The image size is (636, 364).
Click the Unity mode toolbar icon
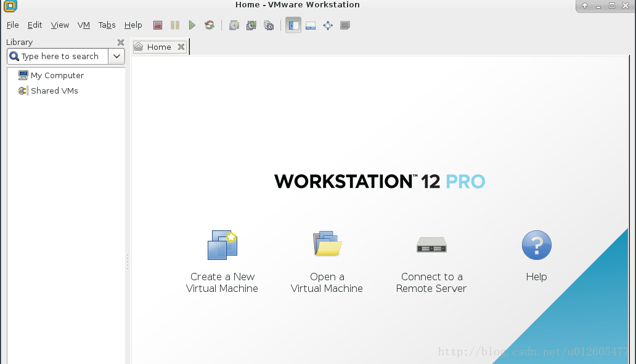(x=345, y=25)
